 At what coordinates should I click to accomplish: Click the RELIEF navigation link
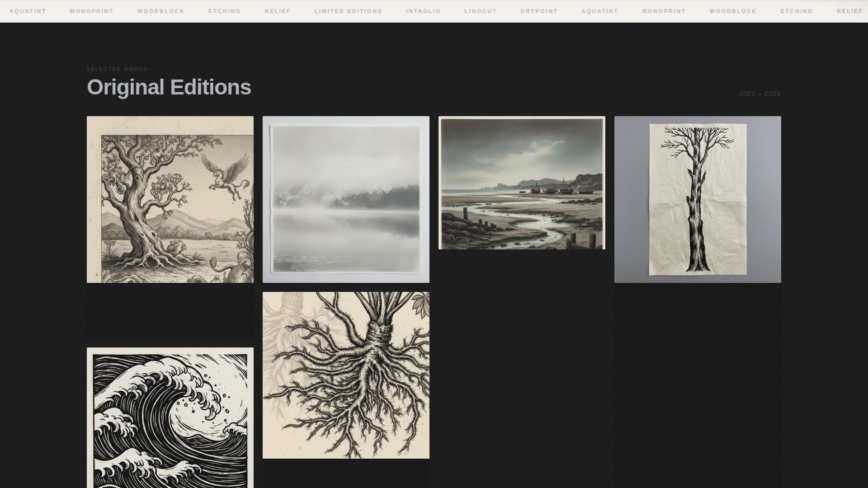click(277, 11)
